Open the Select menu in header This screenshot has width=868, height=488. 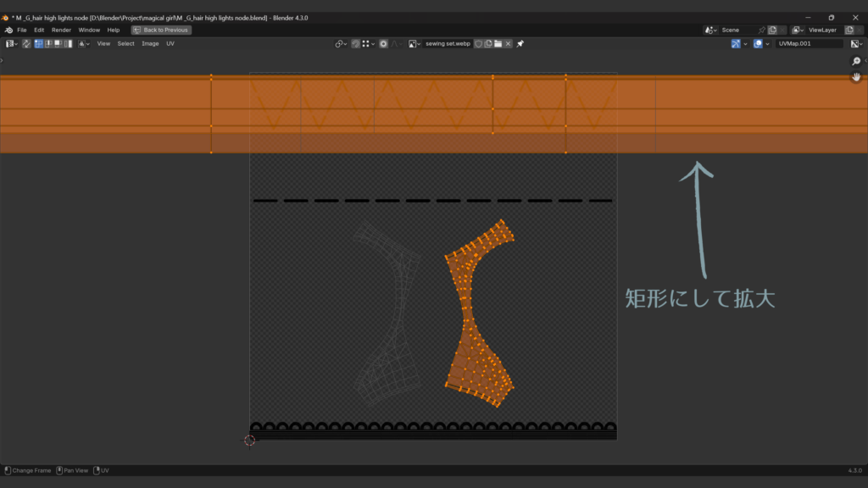coord(125,43)
